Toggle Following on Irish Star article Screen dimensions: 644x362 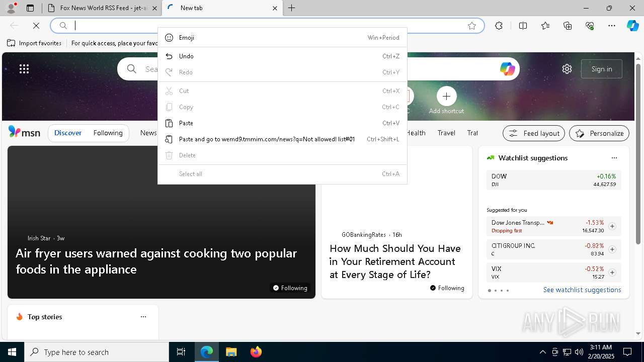(290, 288)
